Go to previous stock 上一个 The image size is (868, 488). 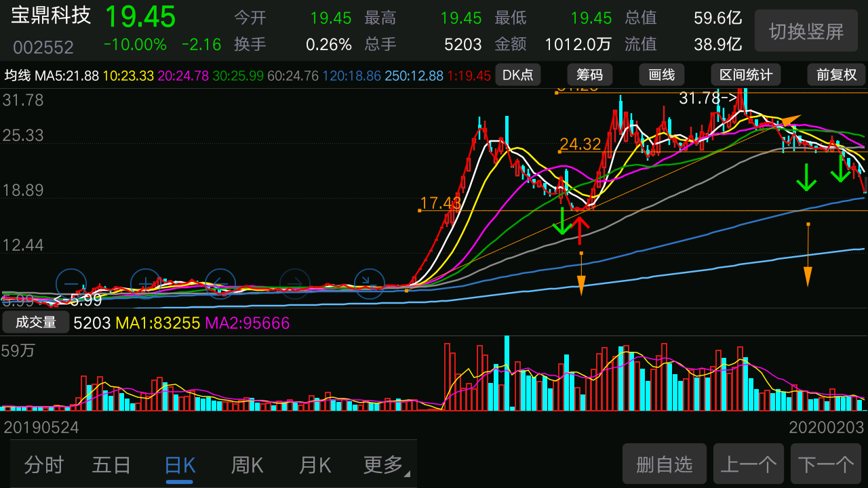(x=749, y=464)
